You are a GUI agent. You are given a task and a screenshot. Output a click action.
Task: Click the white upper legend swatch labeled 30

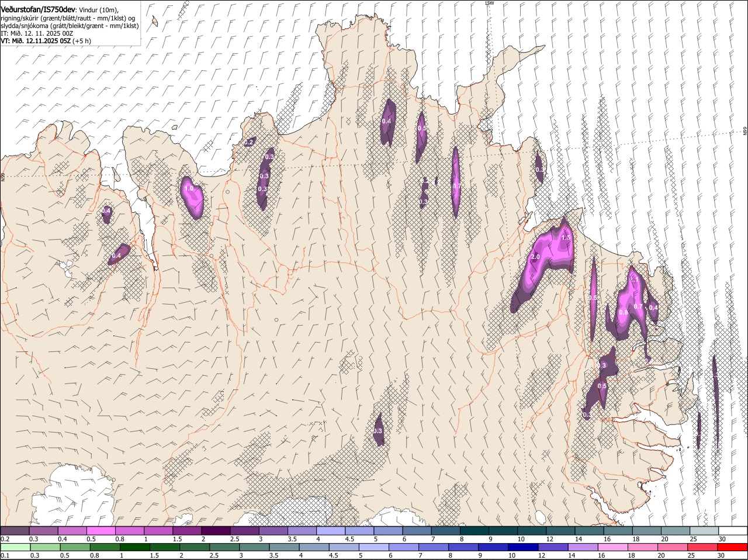click(733, 530)
